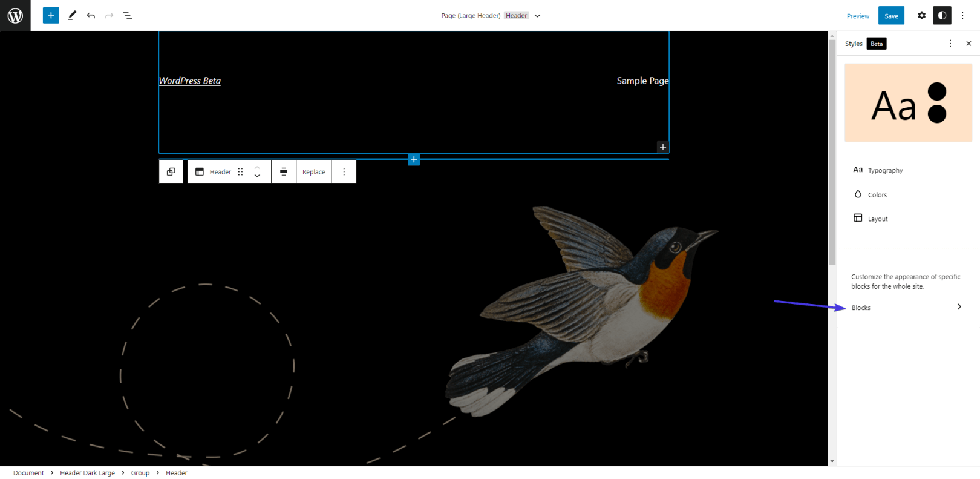Insert a block below the header
This screenshot has height=479, width=980.
pos(414,159)
